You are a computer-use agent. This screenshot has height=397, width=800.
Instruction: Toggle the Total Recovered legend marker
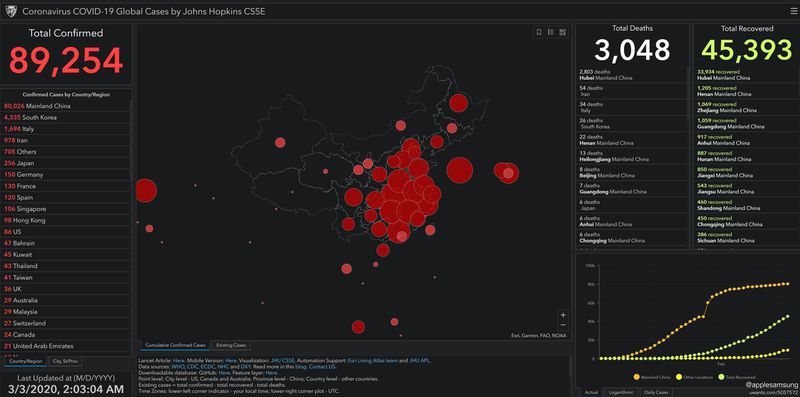click(x=721, y=377)
